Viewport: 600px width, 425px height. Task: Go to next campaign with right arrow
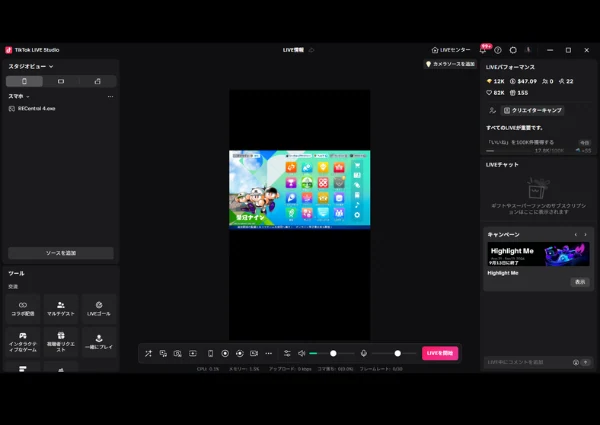585,234
